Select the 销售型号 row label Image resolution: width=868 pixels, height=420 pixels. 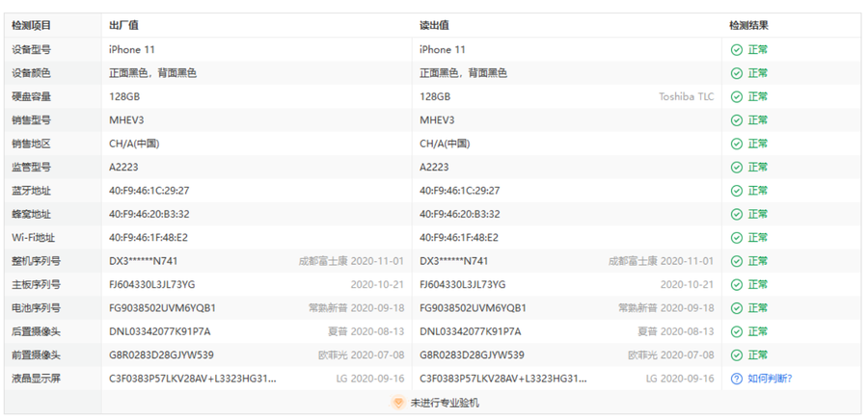32,119
